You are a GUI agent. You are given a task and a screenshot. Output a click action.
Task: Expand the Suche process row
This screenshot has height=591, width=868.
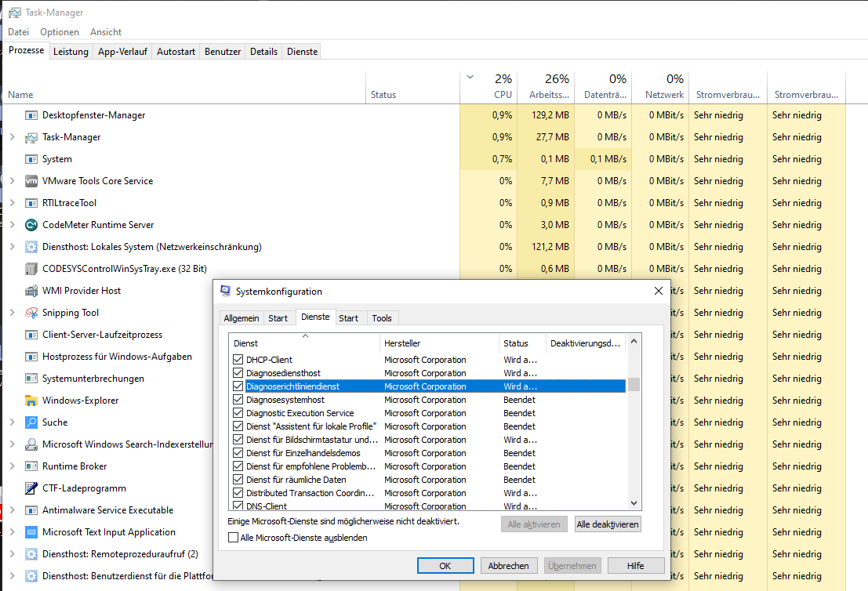[x=13, y=422]
